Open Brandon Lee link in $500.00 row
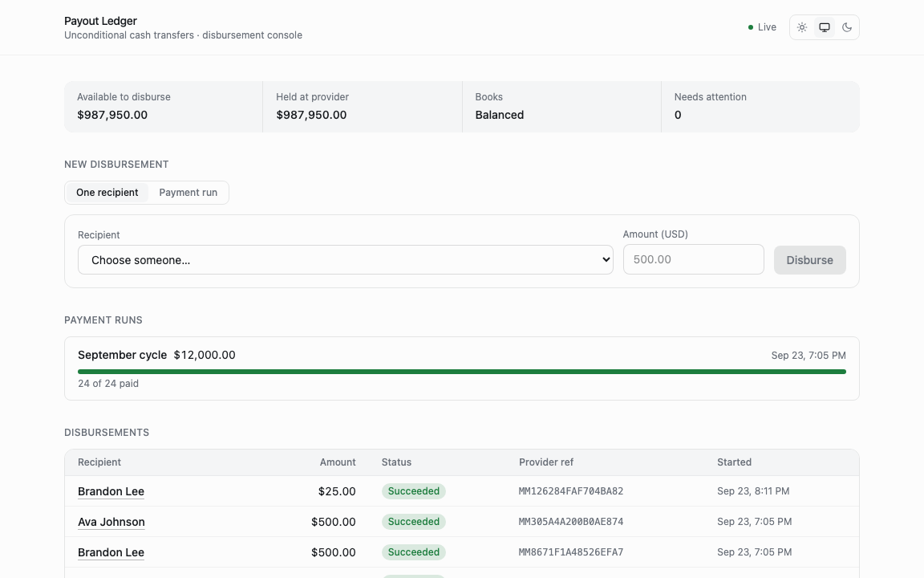 (x=111, y=552)
